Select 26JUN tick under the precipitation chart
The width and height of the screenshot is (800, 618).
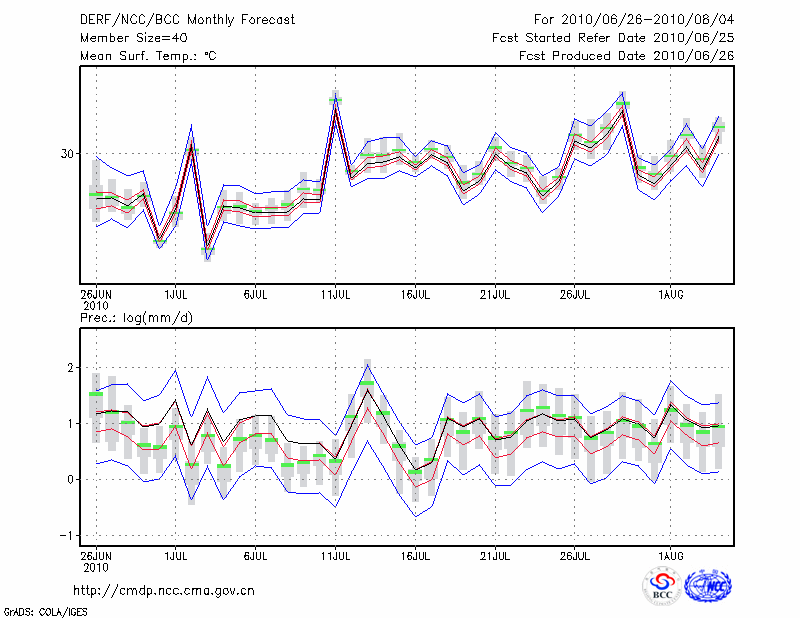(x=96, y=553)
